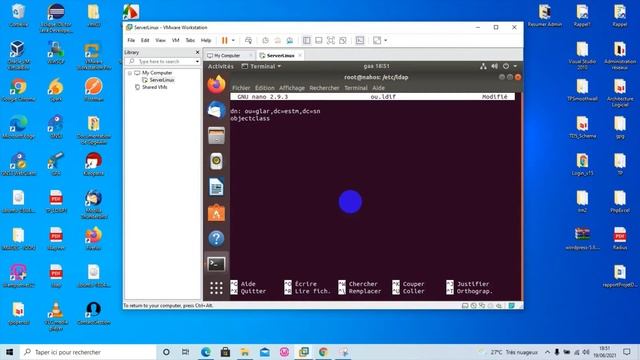
Task: Select ServerLinux in the library tree
Action: coord(162,80)
